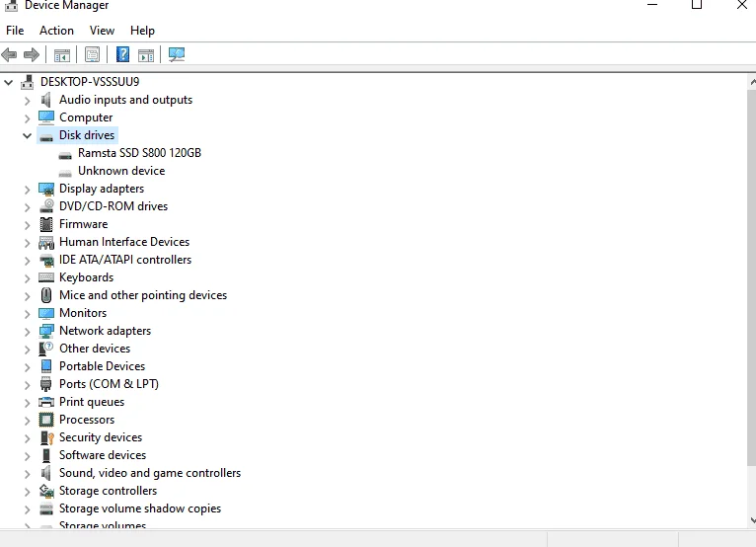
Task: Maximize the Device Manager window
Action: pos(696,5)
